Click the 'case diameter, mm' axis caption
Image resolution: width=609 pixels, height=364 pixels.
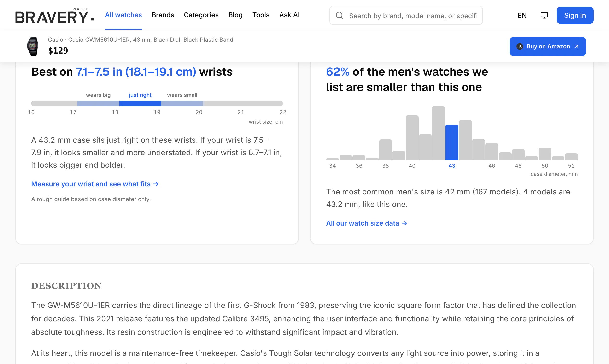tap(554, 174)
